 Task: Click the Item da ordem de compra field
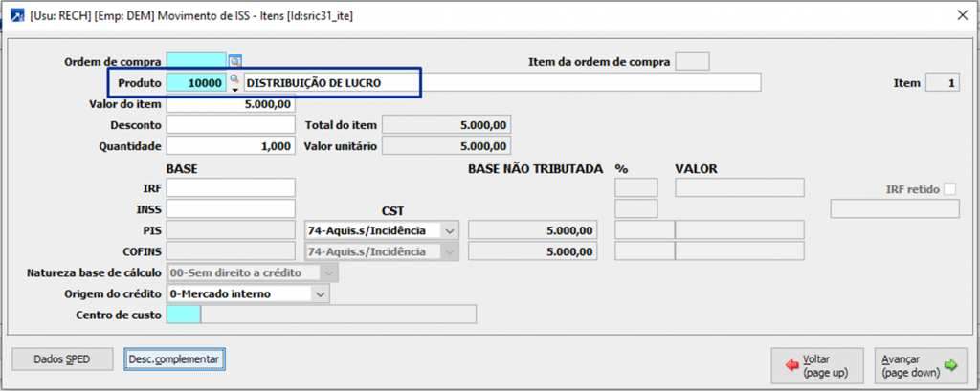point(693,62)
